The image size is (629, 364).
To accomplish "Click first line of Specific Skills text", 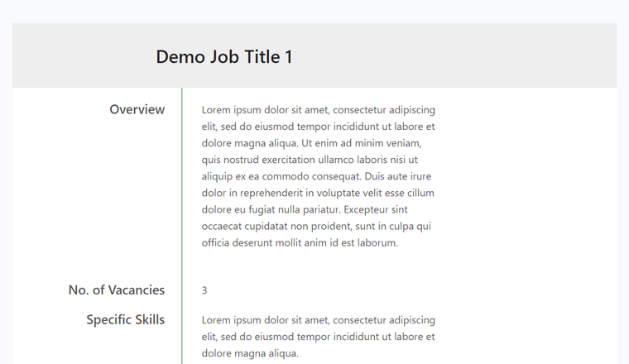I will tap(318, 320).
